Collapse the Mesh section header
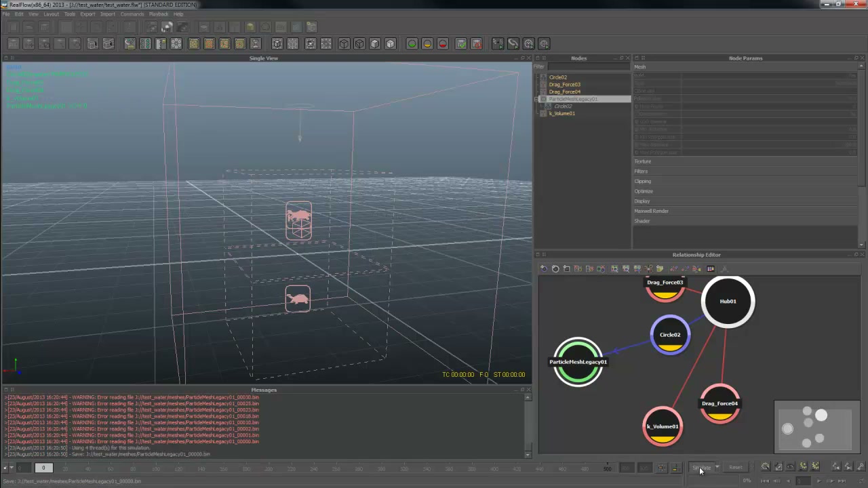 (746, 67)
